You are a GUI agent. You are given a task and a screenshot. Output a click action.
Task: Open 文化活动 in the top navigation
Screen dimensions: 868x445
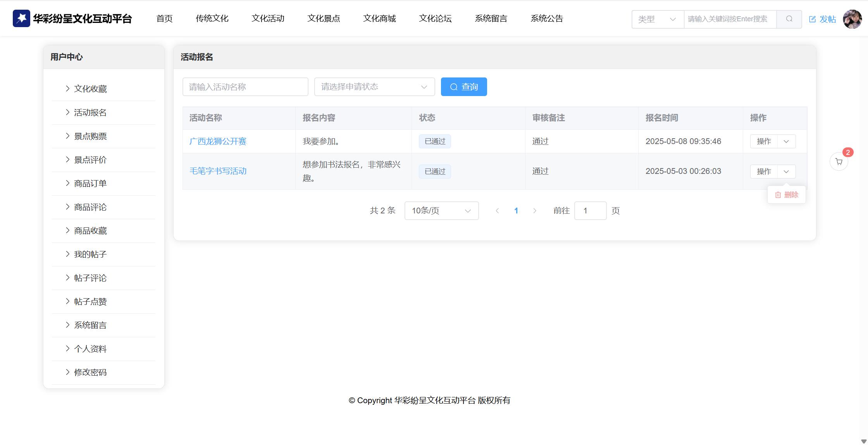click(x=268, y=19)
